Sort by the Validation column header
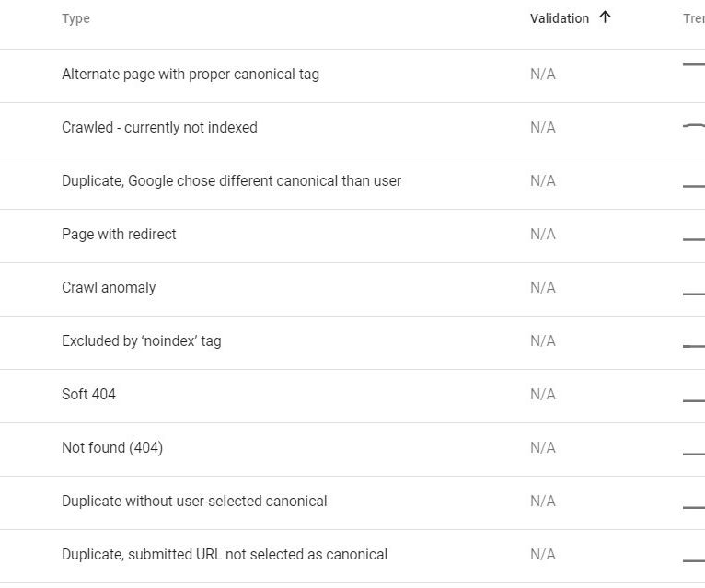The height and width of the screenshot is (588, 705). click(560, 18)
